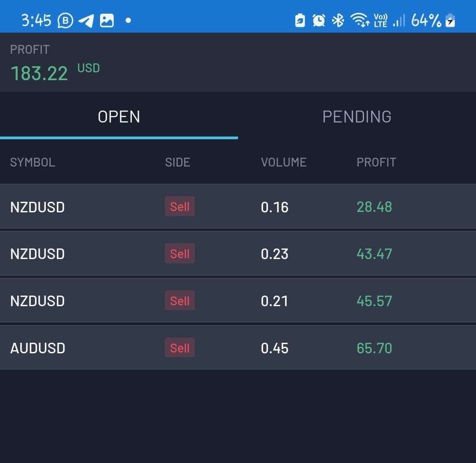Viewport: 476px width, 463px height.
Task: Tap the Wi-Fi status icon
Action: [x=360, y=20]
